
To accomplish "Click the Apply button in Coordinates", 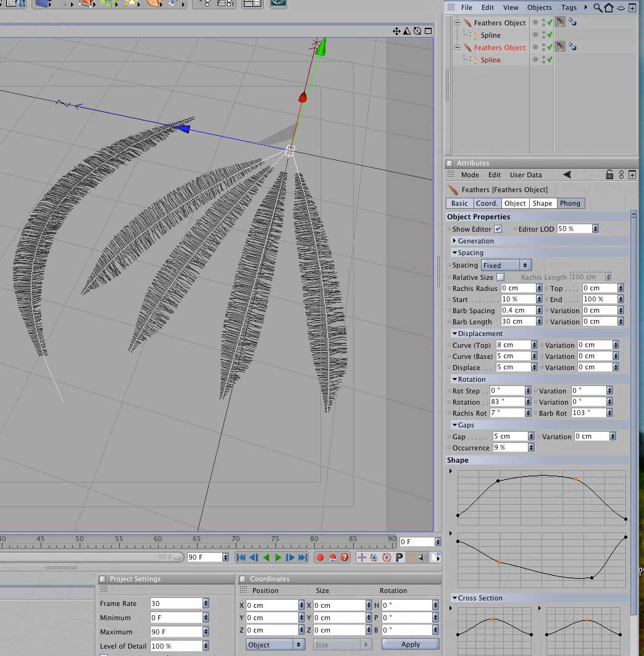I will pyautogui.click(x=410, y=644).
